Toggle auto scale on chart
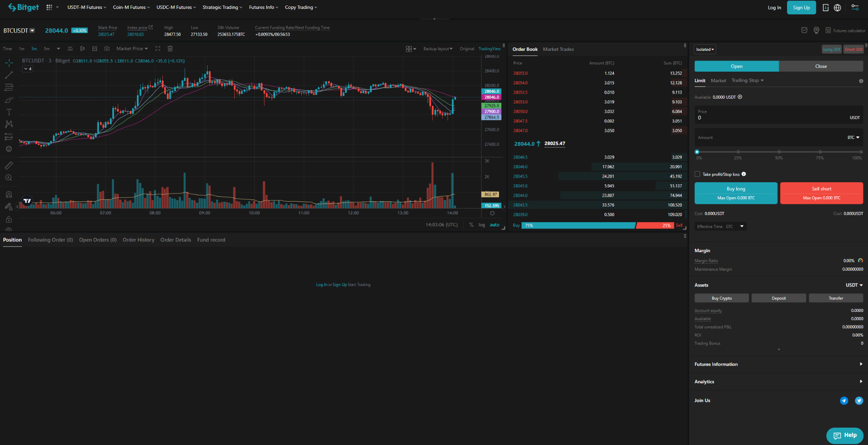 point(495,225)
